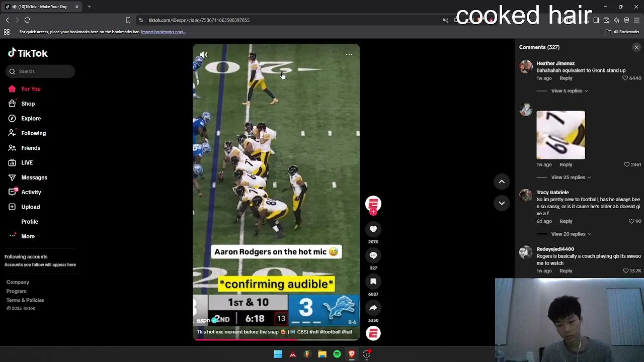Image resolution: width=644 pixels, height=362 pixels.
Task: Click the #football hashtag in caption
Action: (331, 332)
